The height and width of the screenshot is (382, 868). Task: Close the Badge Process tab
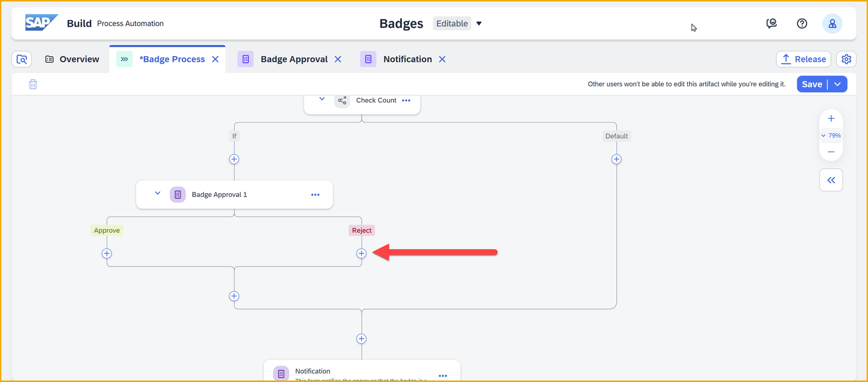tap(215, 59)
